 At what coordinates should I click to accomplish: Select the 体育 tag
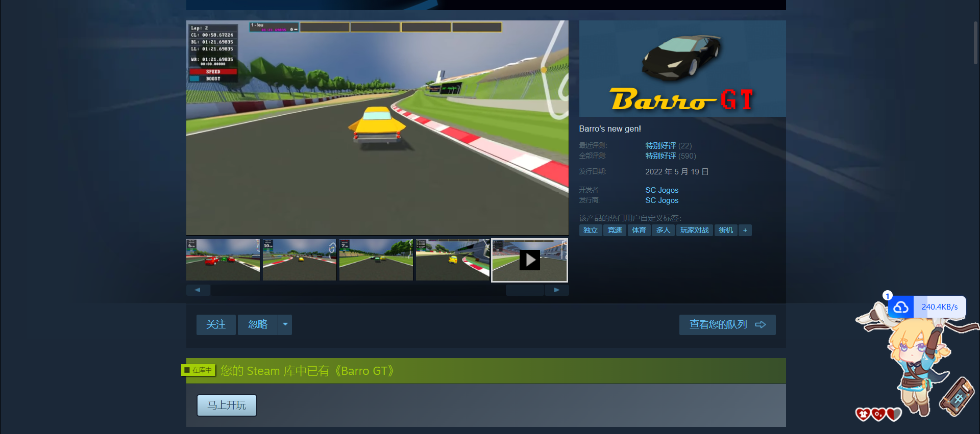pyautogui.click(x=639, y=230)
